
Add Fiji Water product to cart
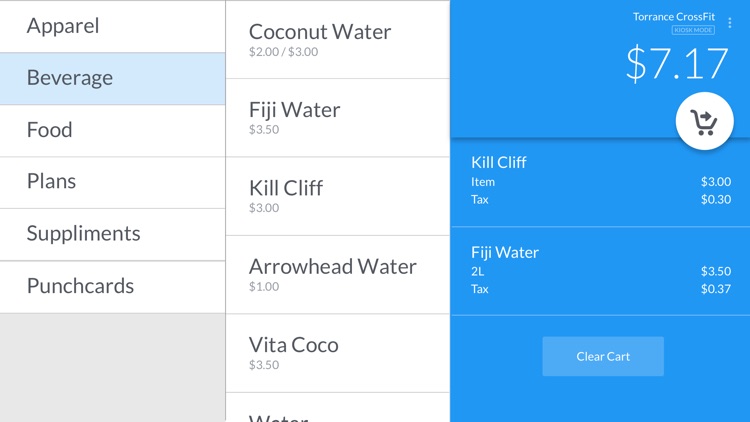click(337, 118)
